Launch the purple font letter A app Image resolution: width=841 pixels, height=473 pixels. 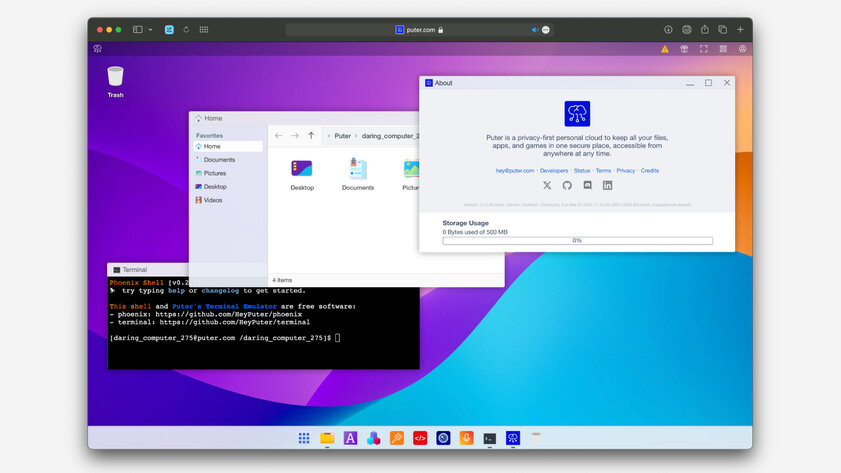coord(350,438)
